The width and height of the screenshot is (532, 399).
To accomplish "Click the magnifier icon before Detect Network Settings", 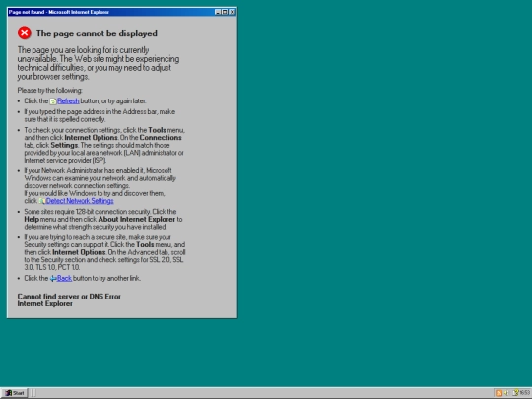I will point(42,201).
